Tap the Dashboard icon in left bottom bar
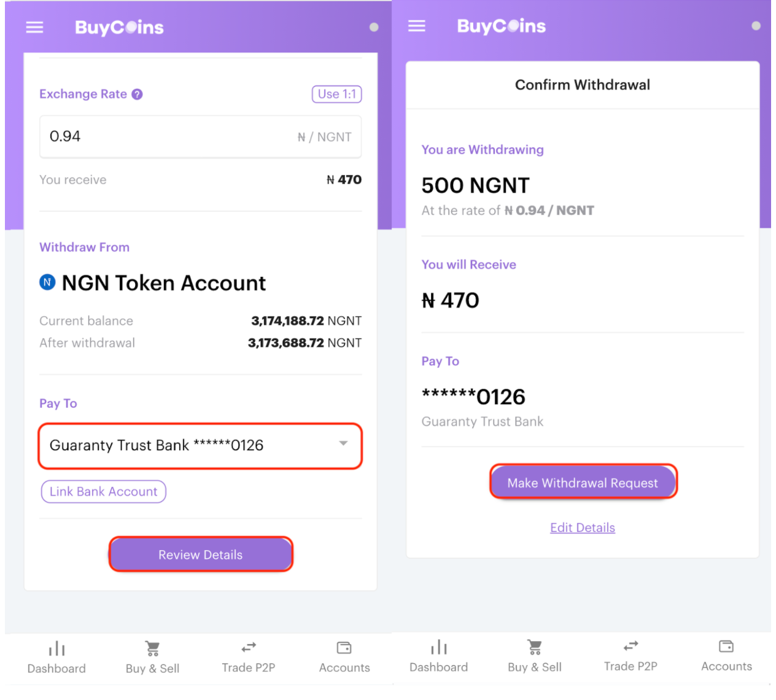Image resolution: width=776 pixels, height=700 pixels. (56, 648)
